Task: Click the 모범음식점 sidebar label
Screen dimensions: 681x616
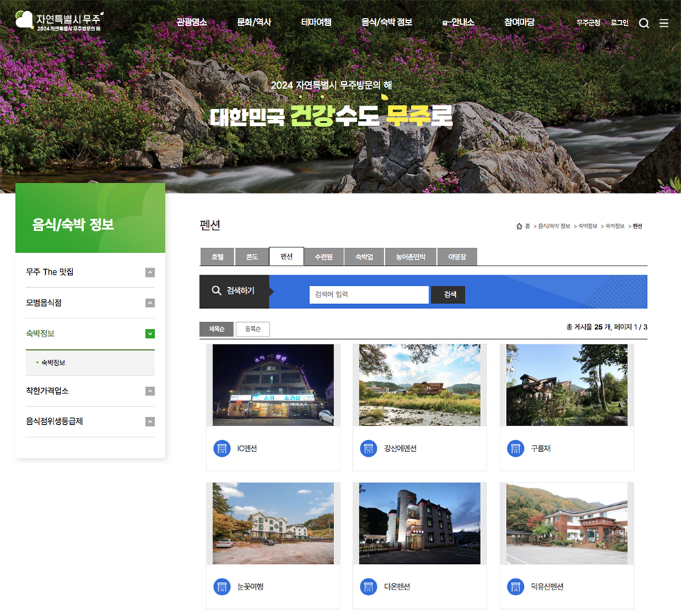Action: click(43, 303)
